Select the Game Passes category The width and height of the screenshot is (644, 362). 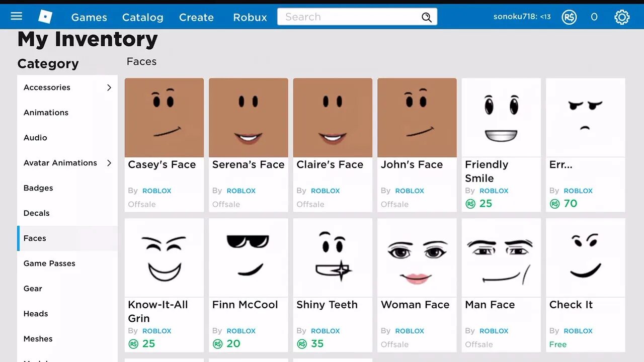[67, 263]
